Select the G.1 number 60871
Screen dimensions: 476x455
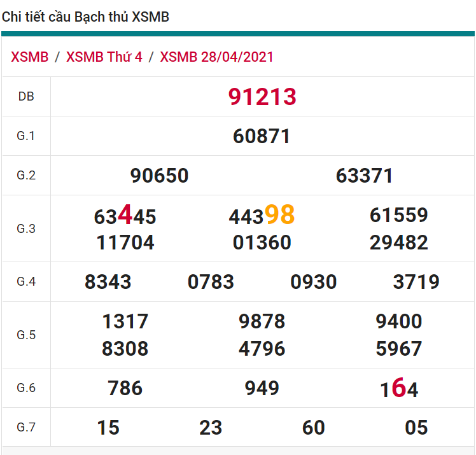(x=262, y=136)
